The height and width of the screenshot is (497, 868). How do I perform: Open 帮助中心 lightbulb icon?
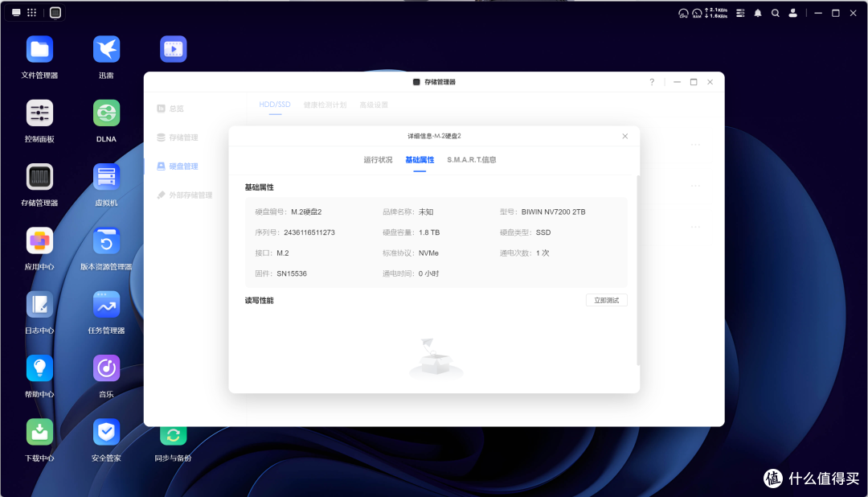(x=39, y=368)
